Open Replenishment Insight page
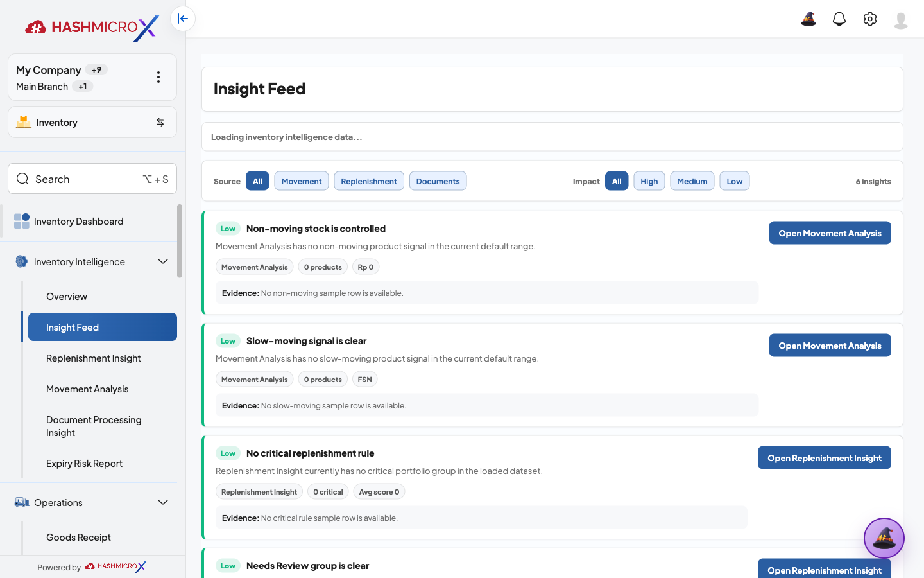Viewport: 924px width, 578px height. (103, 358)
